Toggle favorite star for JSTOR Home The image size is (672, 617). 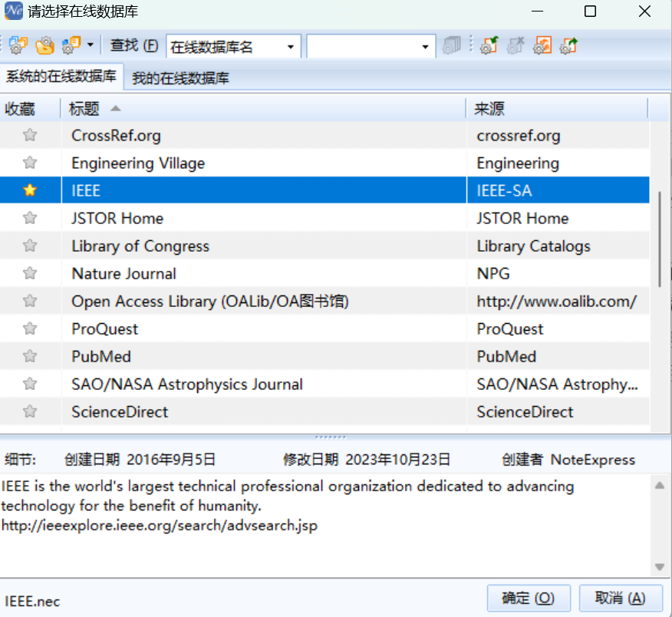click(30, 218)
